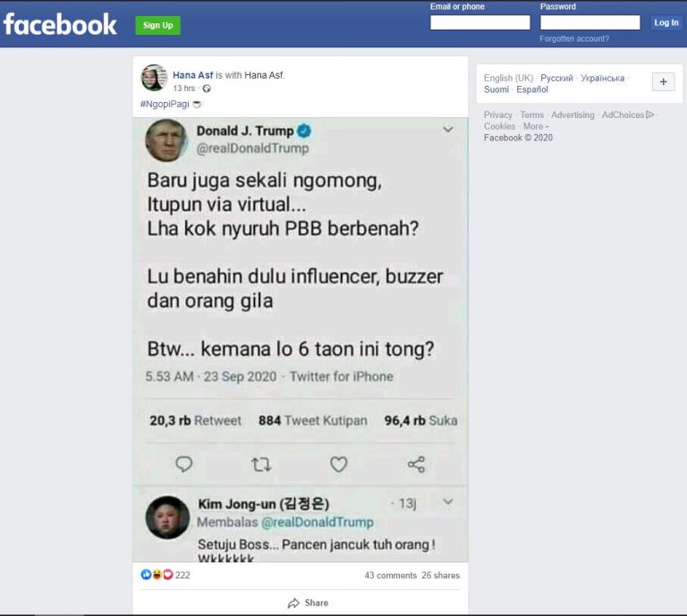The image size is (687, 616).
Task: Expand the chevron on Kim Jong-un's reply
Action: pyautogui.click(x=448, y=502)
